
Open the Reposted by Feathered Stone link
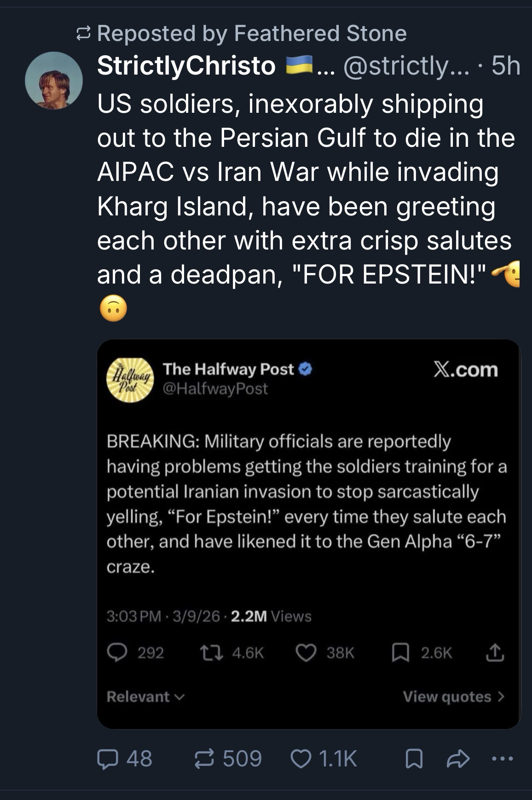click(x=251, y=33)
